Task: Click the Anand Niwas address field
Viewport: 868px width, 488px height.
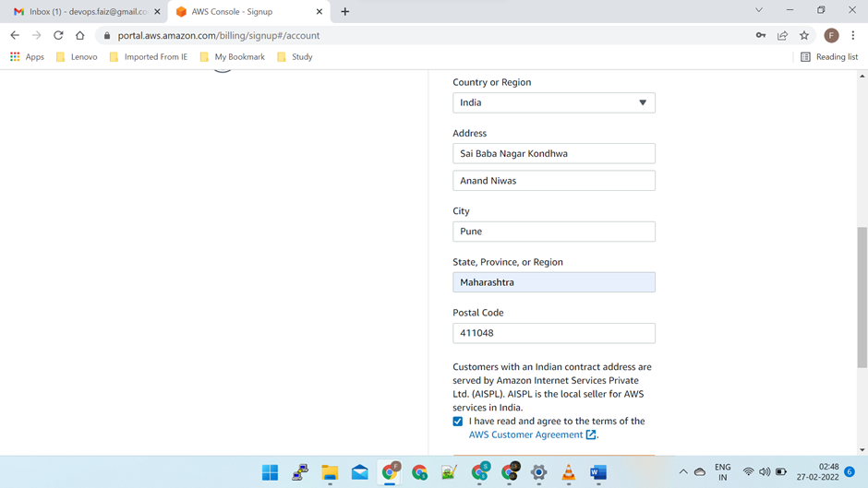Action: click(553, 181)
